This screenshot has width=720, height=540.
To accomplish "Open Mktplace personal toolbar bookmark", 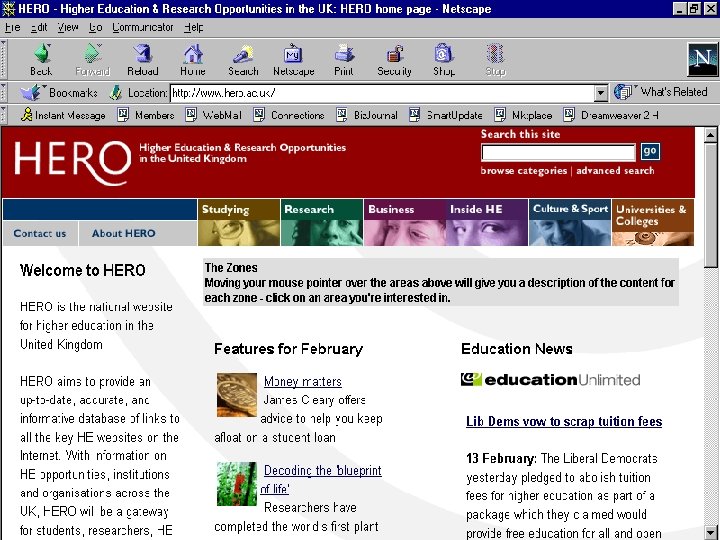I will pyautogui.click(x=523, y=115).
